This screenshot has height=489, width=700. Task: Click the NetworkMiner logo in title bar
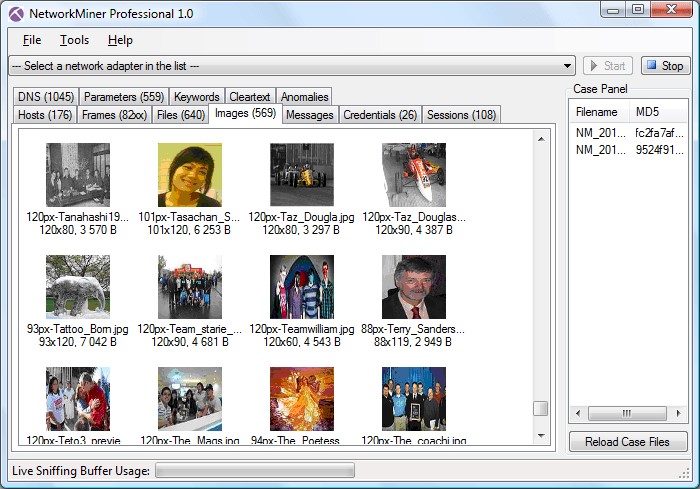[x=15, y=14]
